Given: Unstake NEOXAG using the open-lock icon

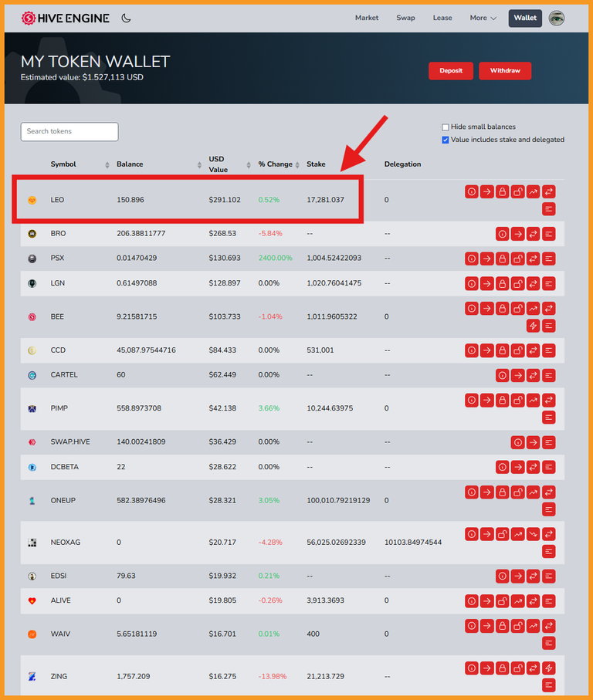Looking at the screenshot, I should 503,534.
